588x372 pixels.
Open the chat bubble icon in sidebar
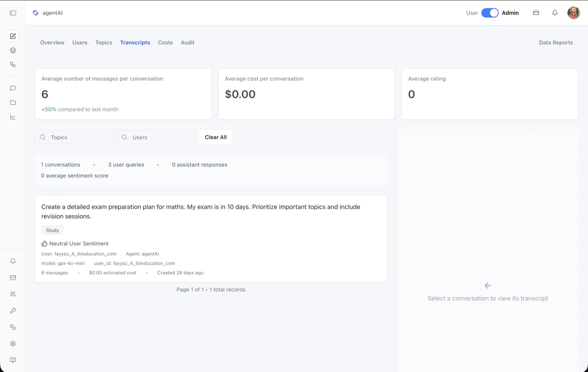[13, 89]
